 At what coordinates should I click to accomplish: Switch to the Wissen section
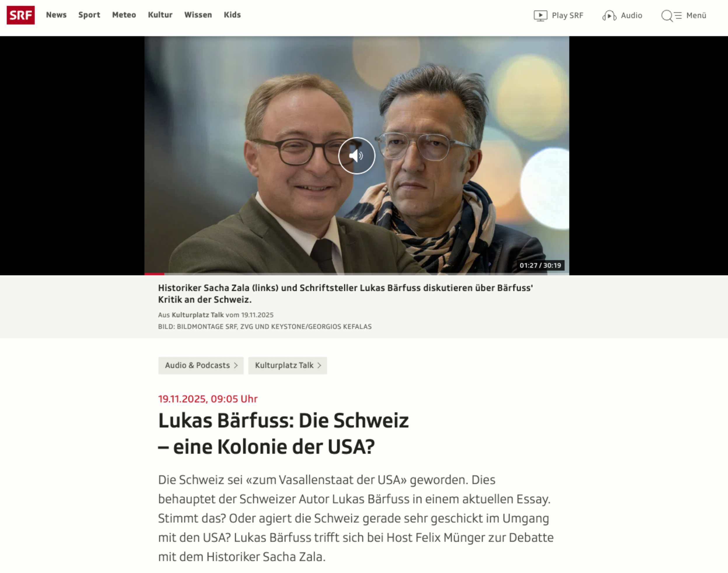click(x=198, y=15)
